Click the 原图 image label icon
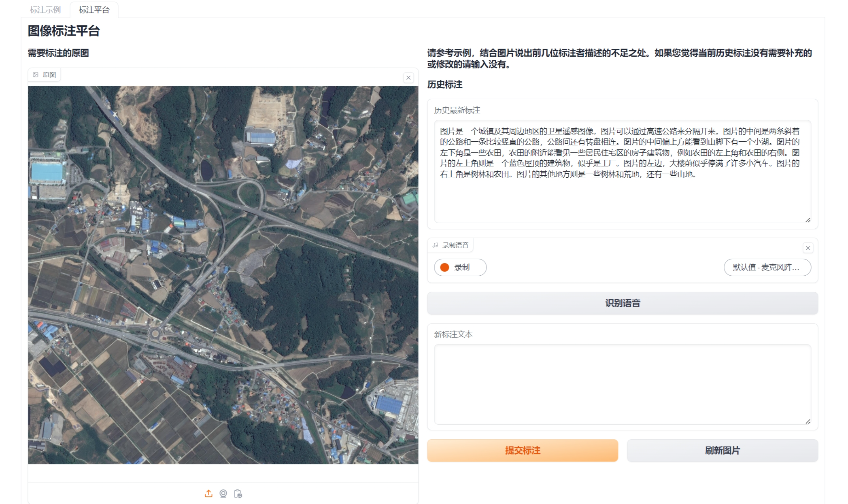This screenshot has width=848, height=504. pyautogui.click(x=36, y=75)
